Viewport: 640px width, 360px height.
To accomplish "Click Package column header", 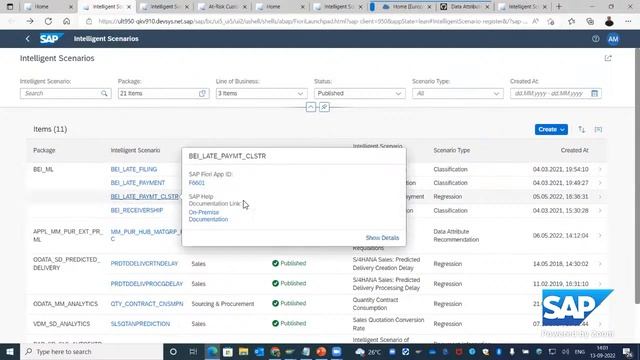I will (x=44, y=150).
